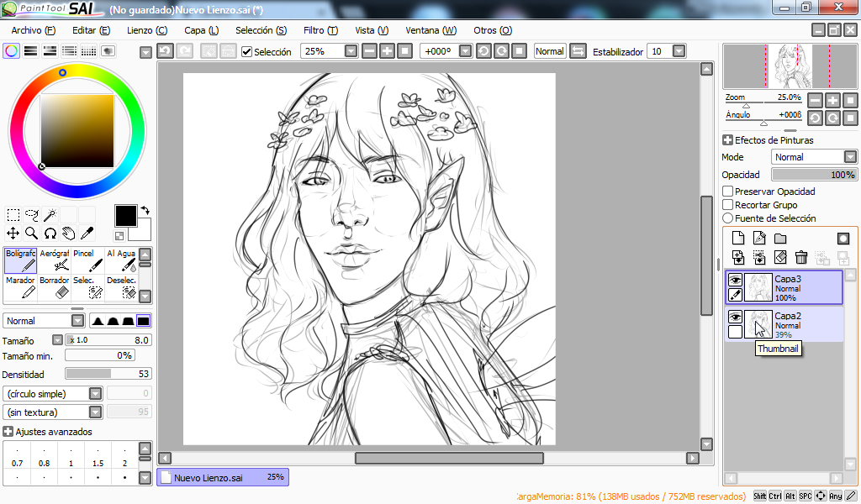
Task: Hide the Capa3 layer with the eye icon
Action: click(735, 280)
